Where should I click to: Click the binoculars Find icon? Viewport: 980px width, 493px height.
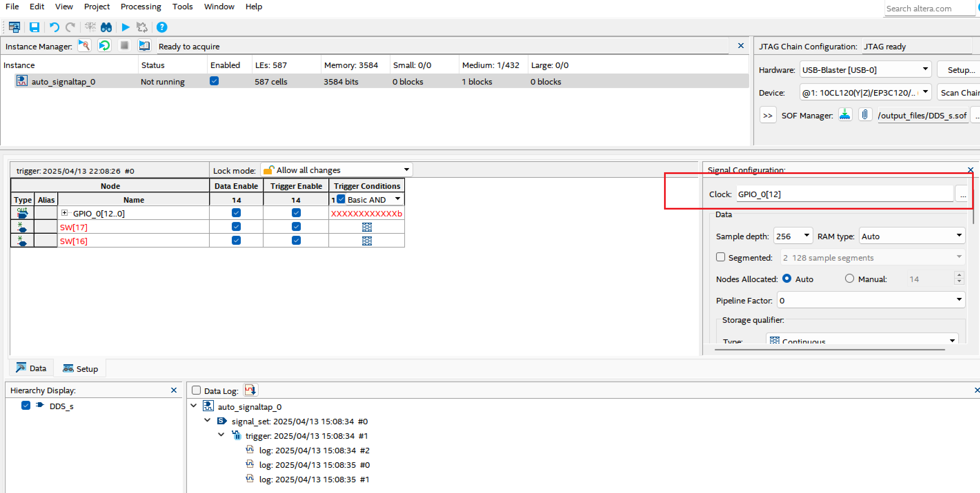point(106,27)
